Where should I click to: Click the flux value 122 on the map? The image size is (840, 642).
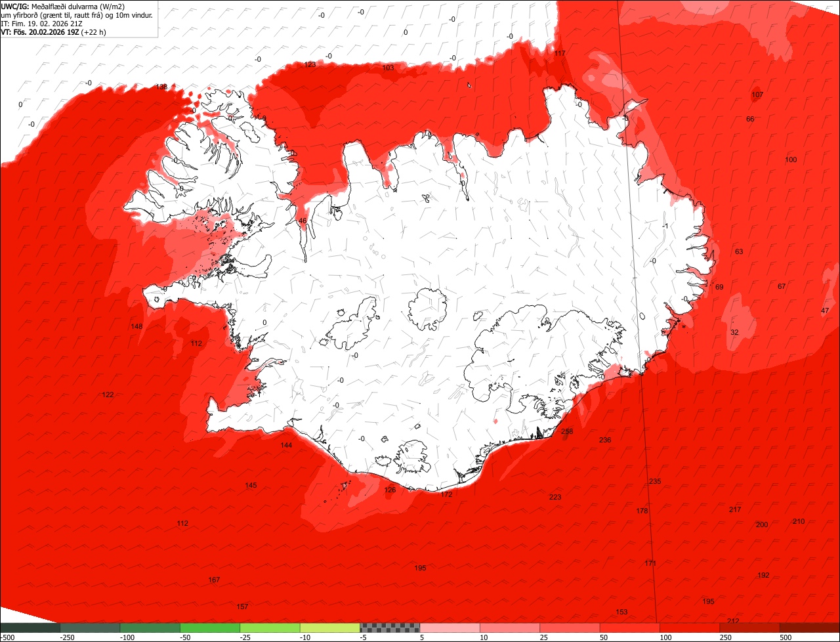[108, 395]
